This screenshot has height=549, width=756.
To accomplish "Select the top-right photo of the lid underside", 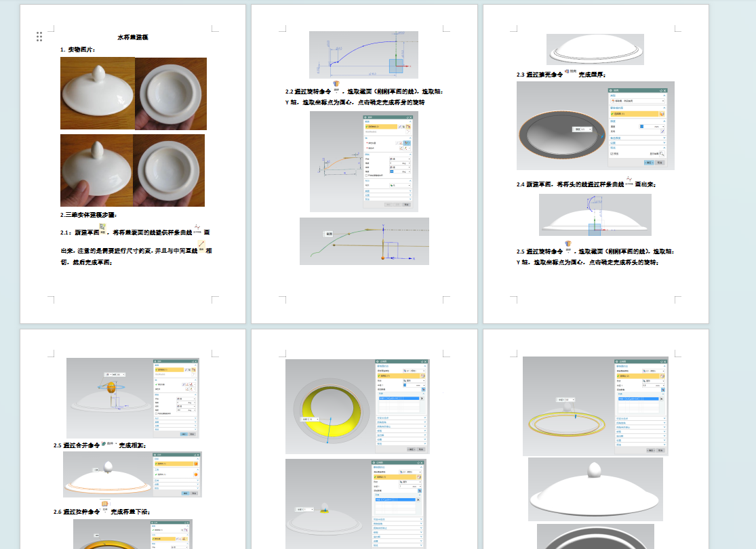I will [171, 94].
